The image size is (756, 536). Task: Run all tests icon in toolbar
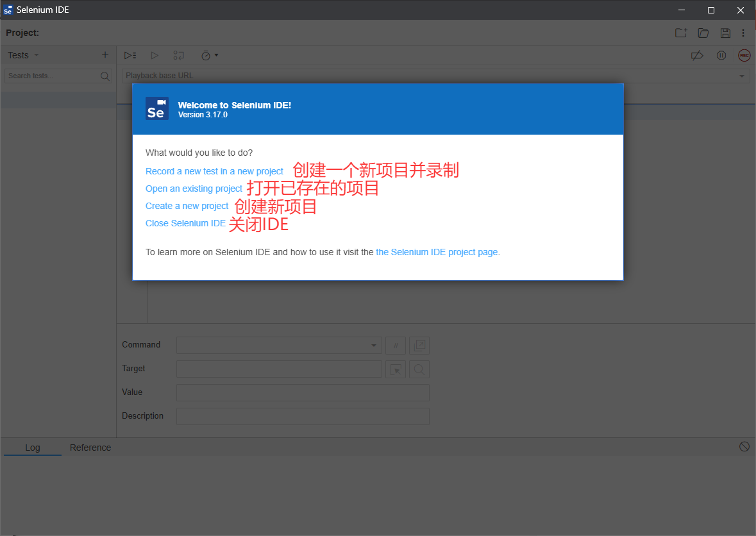point(130,55)
